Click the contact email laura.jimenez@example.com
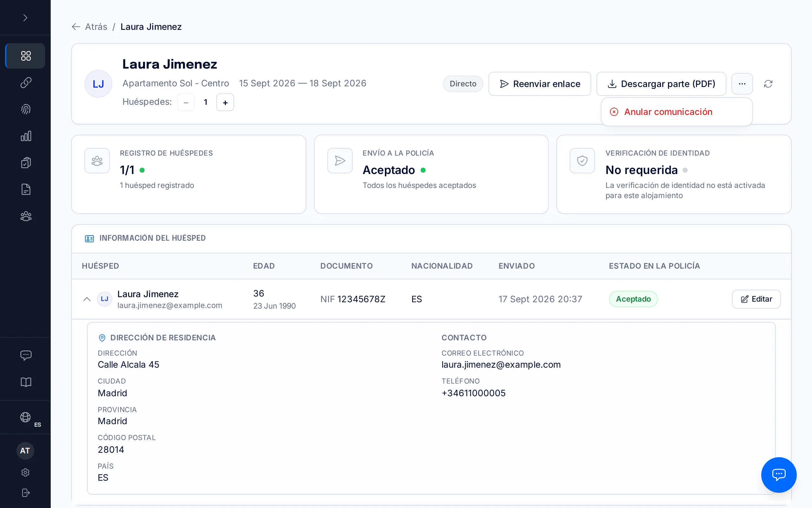812x508 pixels. (x=501, y=364)
